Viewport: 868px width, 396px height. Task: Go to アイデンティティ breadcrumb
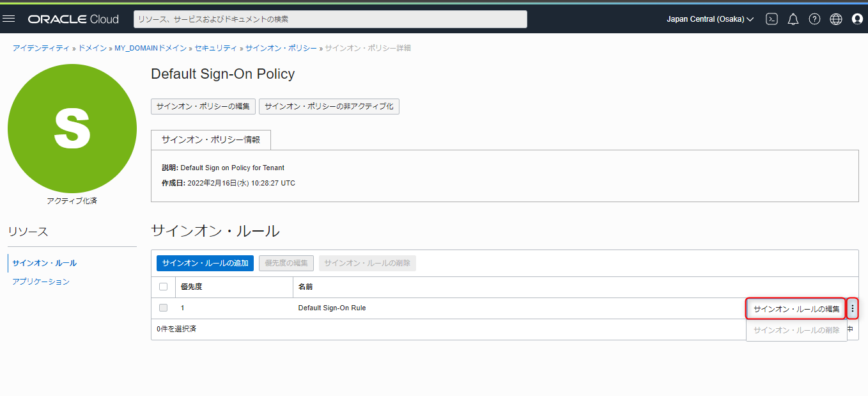41,48
